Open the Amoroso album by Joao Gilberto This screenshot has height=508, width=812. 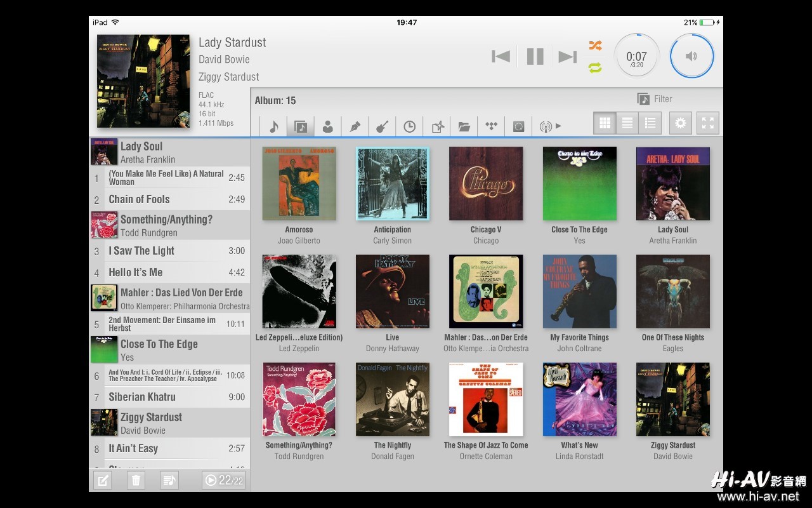(x=299, y=184)
